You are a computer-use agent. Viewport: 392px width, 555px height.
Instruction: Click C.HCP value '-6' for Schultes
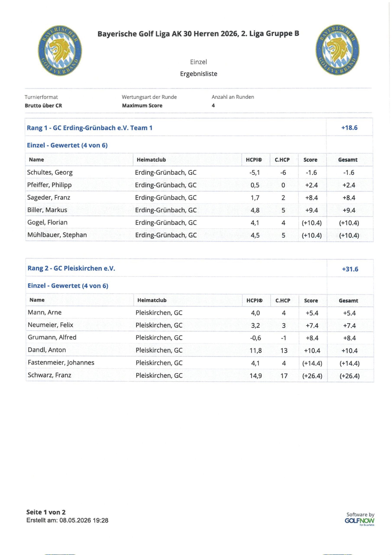coord(283,173)
